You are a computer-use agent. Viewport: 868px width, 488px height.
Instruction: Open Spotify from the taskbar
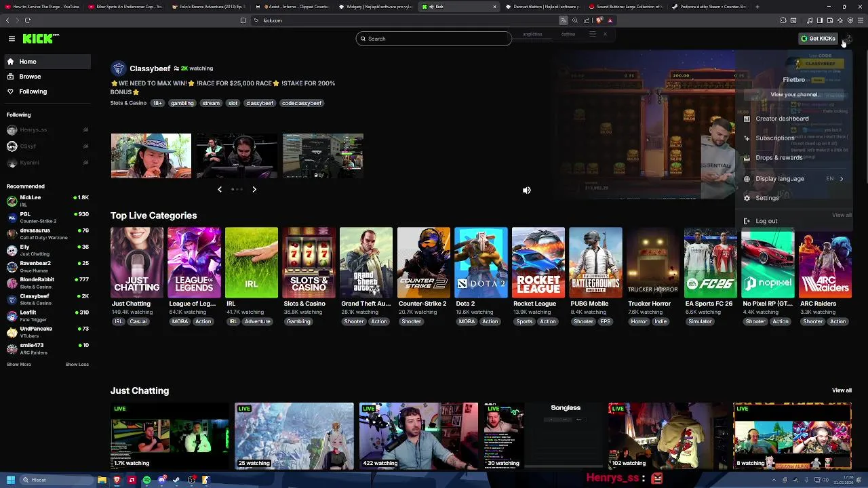[146, 480]
